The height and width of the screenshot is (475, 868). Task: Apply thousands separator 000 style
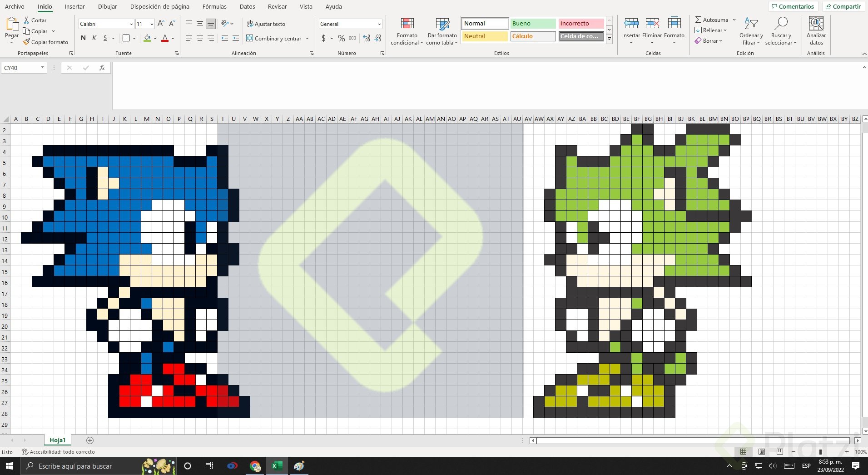pyautogui.click(x=352, y=38)
